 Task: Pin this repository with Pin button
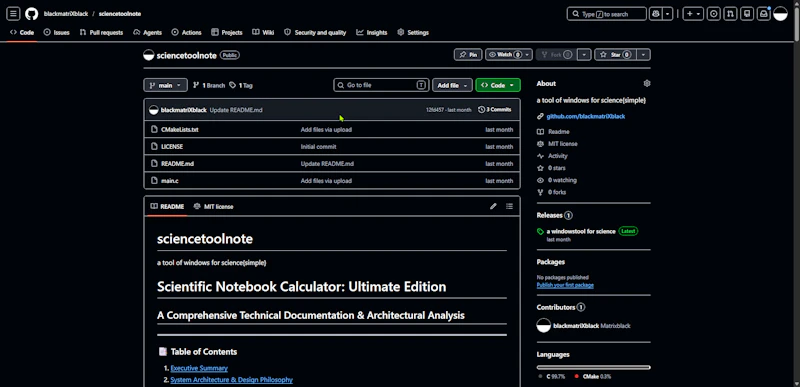[x=468, y=55]
